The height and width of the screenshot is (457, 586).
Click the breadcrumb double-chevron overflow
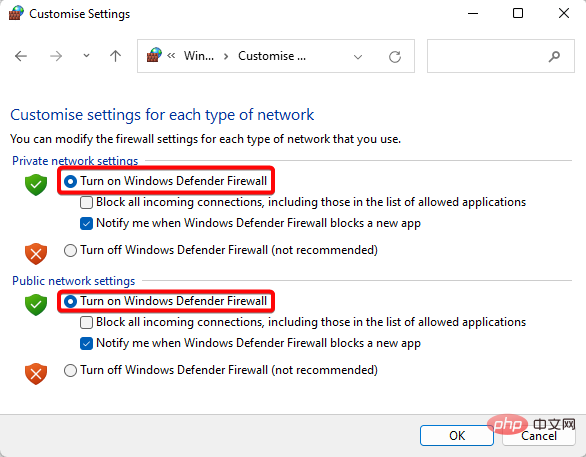171,56
